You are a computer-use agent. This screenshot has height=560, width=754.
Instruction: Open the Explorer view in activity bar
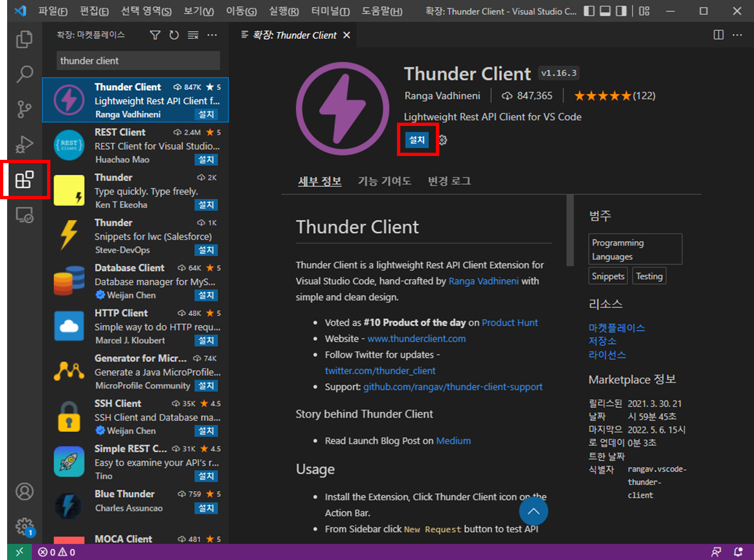[x=24, y=39]
